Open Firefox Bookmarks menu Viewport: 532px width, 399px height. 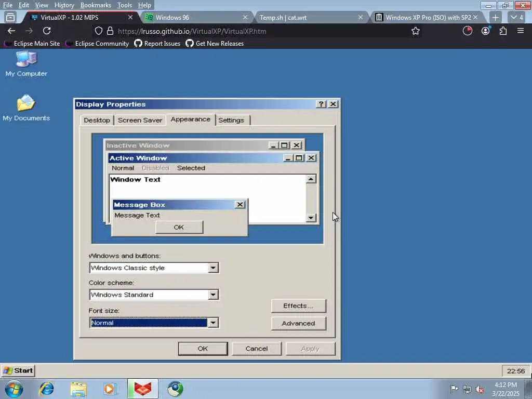96,5
